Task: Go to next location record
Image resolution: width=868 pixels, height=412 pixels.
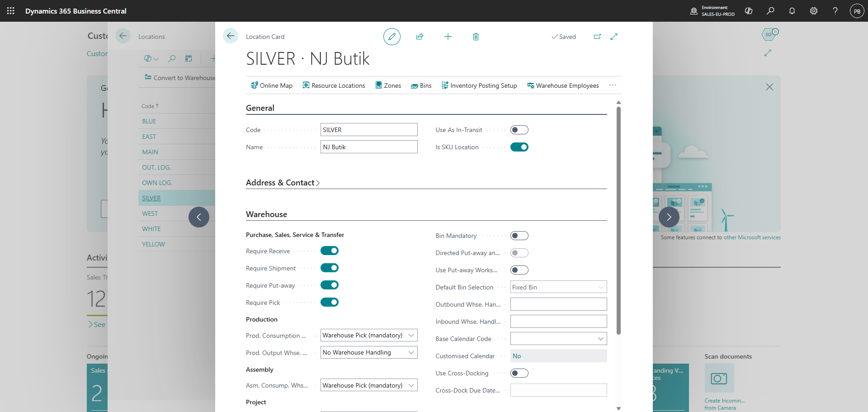Action: (x=669, y=217)
